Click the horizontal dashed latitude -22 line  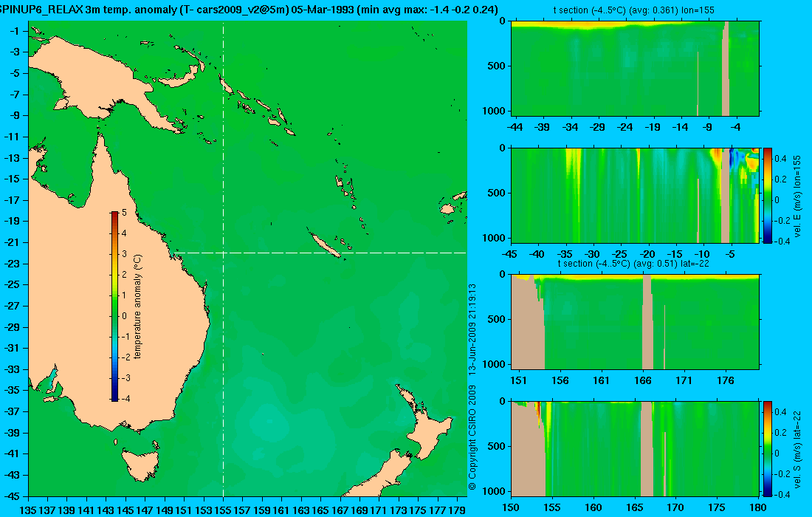click(x=321, y=253)
